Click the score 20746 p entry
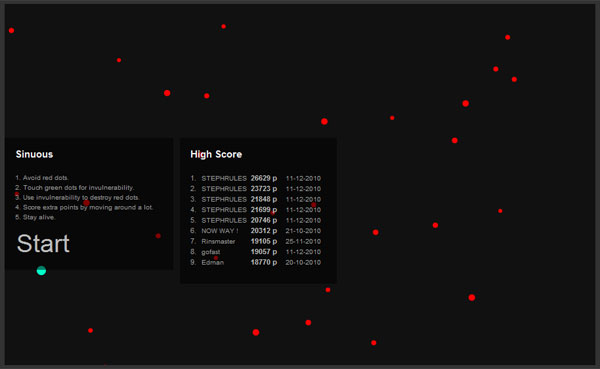 coord(264,220)
